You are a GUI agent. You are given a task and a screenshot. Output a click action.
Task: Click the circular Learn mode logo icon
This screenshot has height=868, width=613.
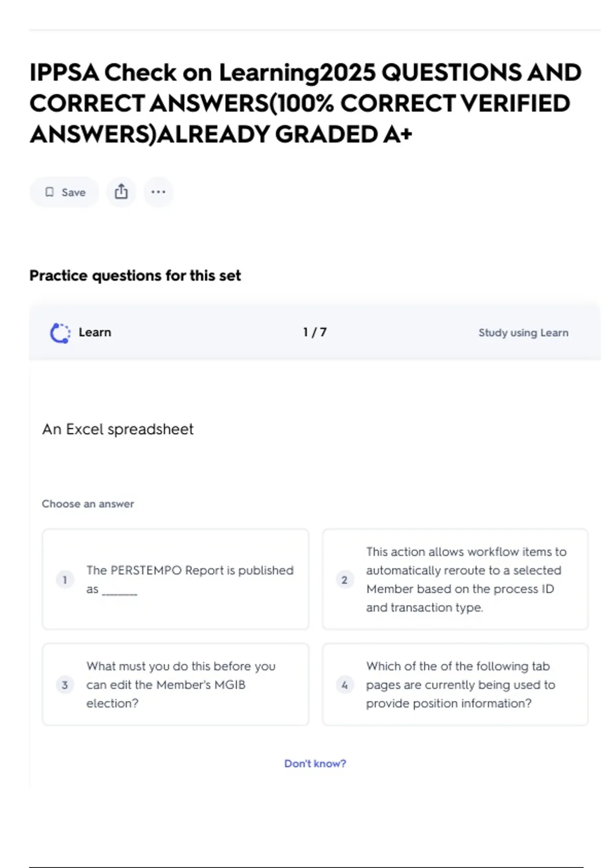pyautogui.click(x=60, y=333)
